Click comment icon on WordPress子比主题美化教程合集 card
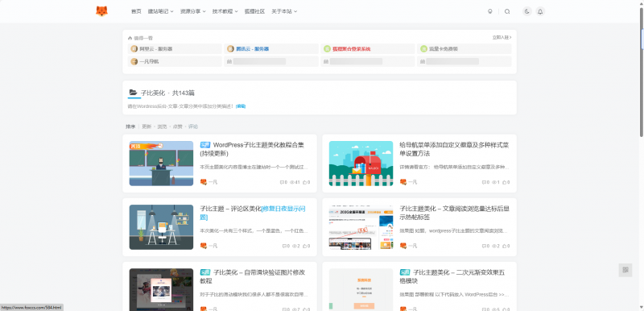644x311 pixels. [x=283, y=182]
